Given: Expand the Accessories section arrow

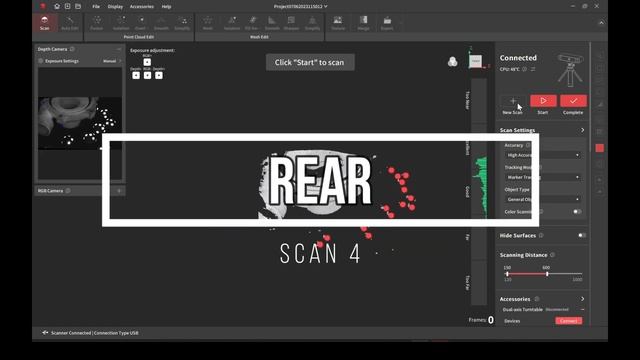Looking at the screenshot, I should coord(582,299).
